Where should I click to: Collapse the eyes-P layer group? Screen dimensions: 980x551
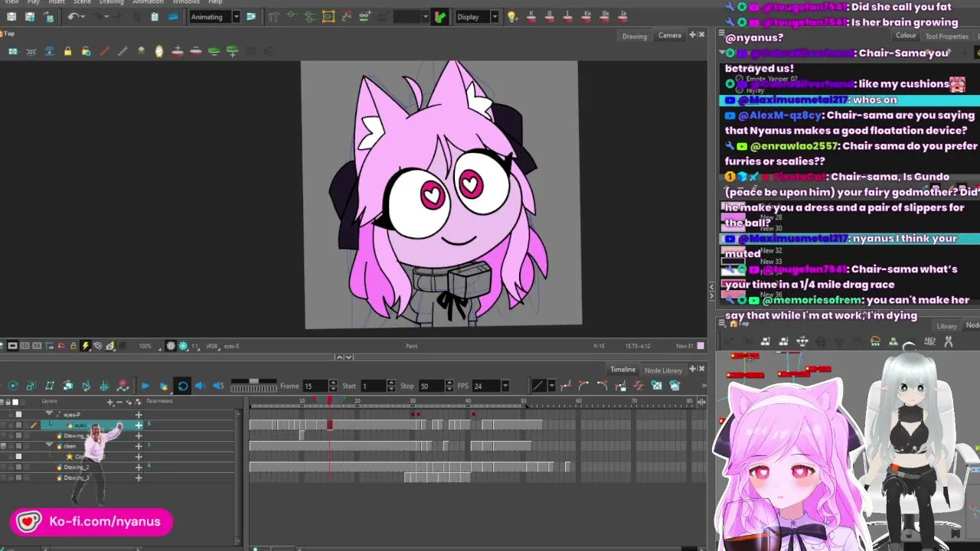[50, 414]
